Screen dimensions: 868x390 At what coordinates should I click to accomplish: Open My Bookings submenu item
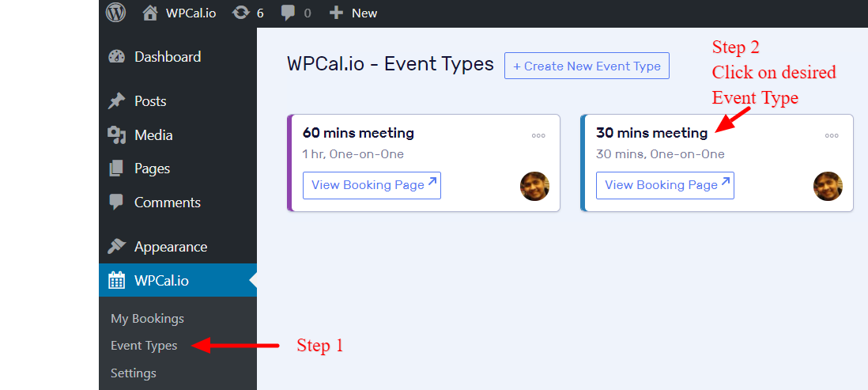147,319
